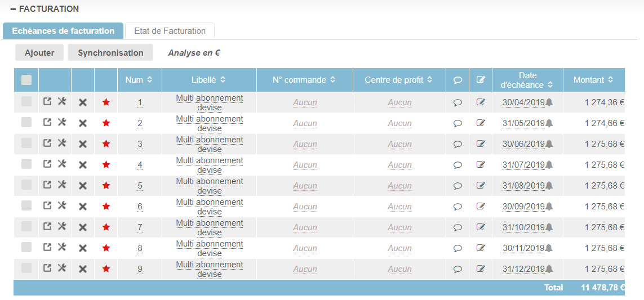Click the Ajouter button
Viewport: 644px width, 300px height.
coord(39,53)
